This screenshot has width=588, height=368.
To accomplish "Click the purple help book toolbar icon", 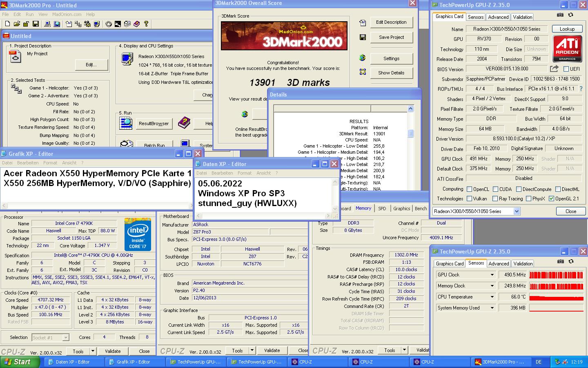I will tap(136, 24).
